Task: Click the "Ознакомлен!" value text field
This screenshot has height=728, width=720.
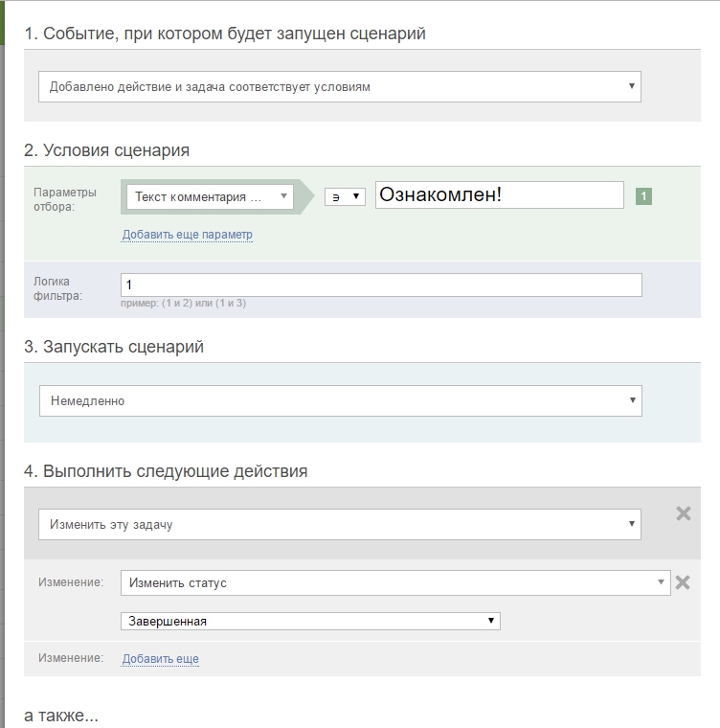Action: coord(499,195)
